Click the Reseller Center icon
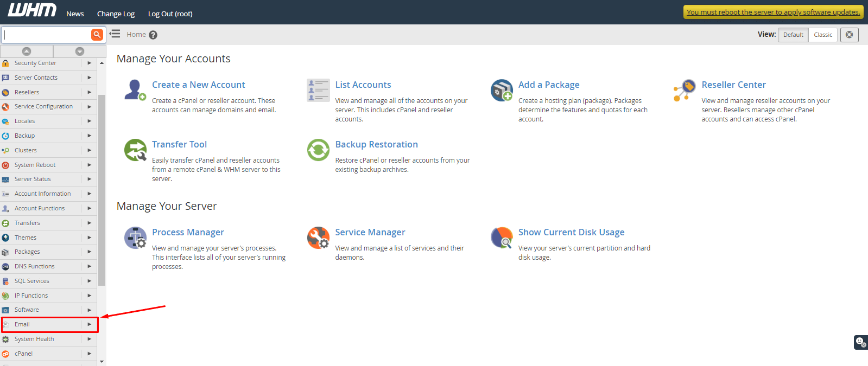This screenshot has width=868, height=366. click(685, 90)
